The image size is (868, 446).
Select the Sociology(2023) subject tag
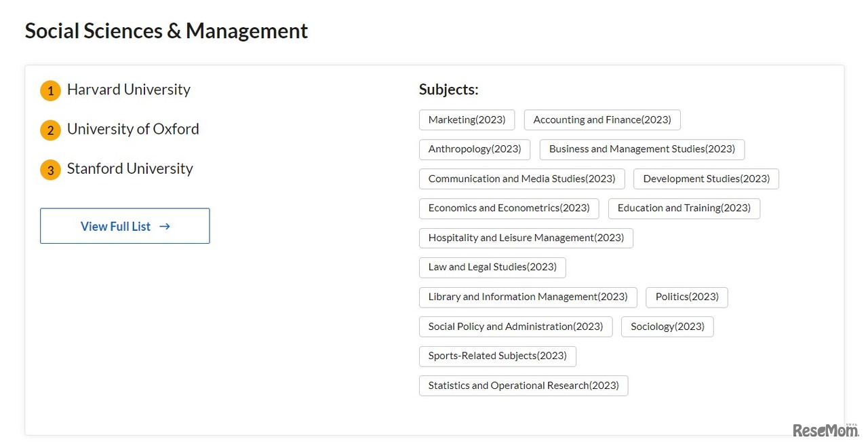(x=667, y=327)
